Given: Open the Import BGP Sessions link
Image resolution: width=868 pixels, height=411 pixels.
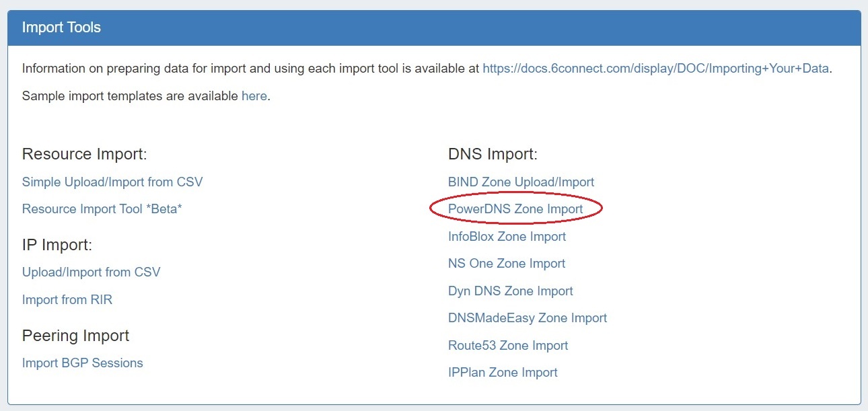Looking at the screenshot, I should tap(83, 363).
